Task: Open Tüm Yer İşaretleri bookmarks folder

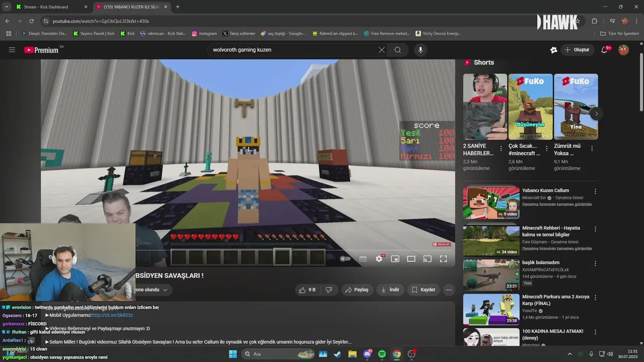Action: 619,34
